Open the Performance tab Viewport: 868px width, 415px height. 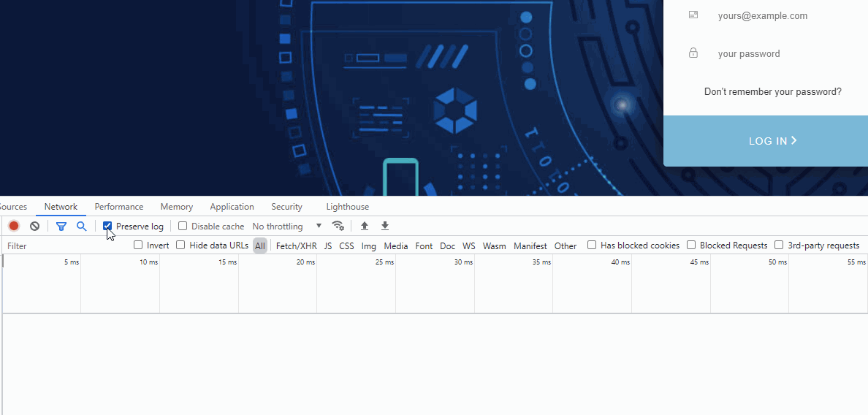point(119,206)
